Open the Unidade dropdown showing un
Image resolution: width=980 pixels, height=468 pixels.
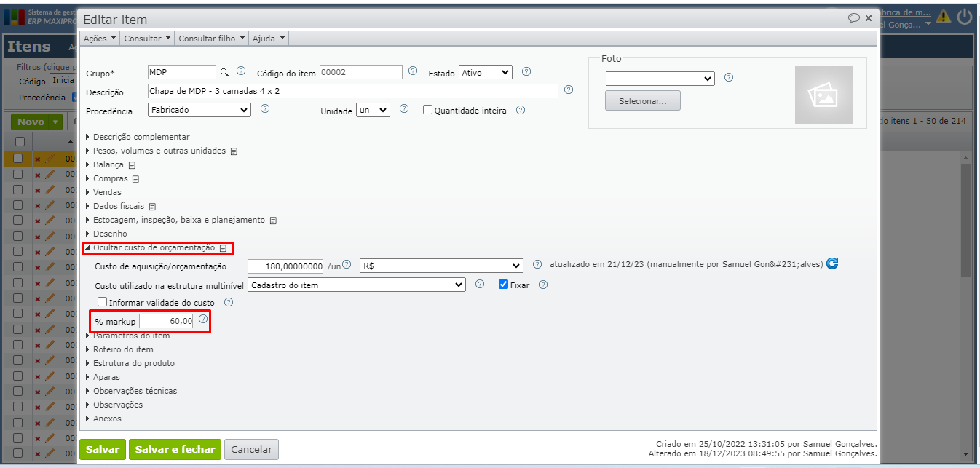tap(373, 110)
